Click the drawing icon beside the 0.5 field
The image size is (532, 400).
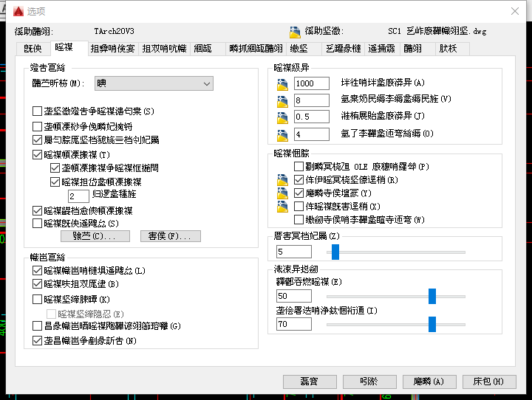[282, 117]
